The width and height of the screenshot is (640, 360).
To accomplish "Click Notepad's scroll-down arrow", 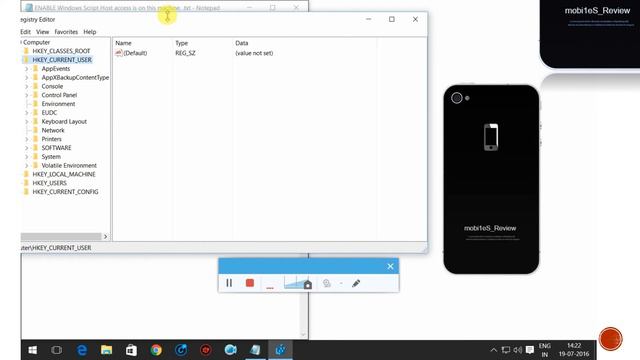I will pos(303,335).
